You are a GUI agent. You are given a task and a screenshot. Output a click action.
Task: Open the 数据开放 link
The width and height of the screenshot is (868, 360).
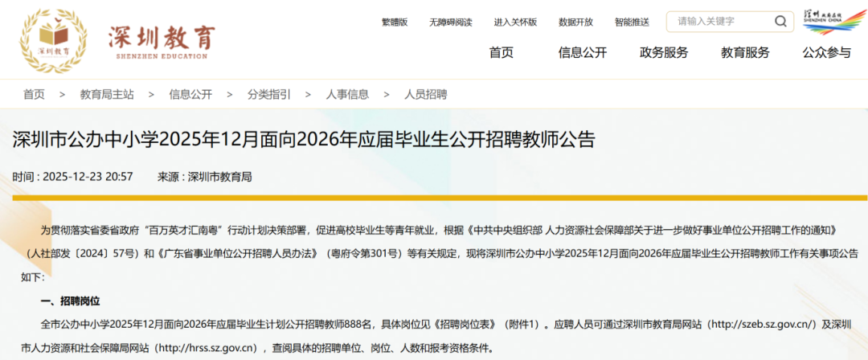click(575, 22)
